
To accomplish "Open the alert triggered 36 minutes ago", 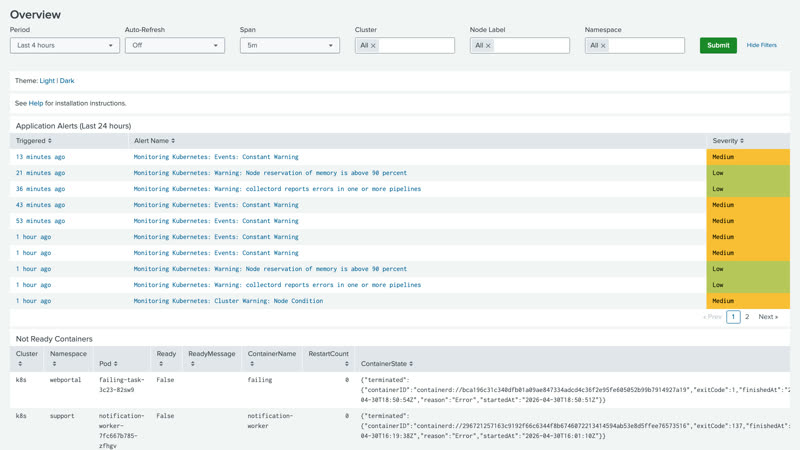I will (40, 189).
